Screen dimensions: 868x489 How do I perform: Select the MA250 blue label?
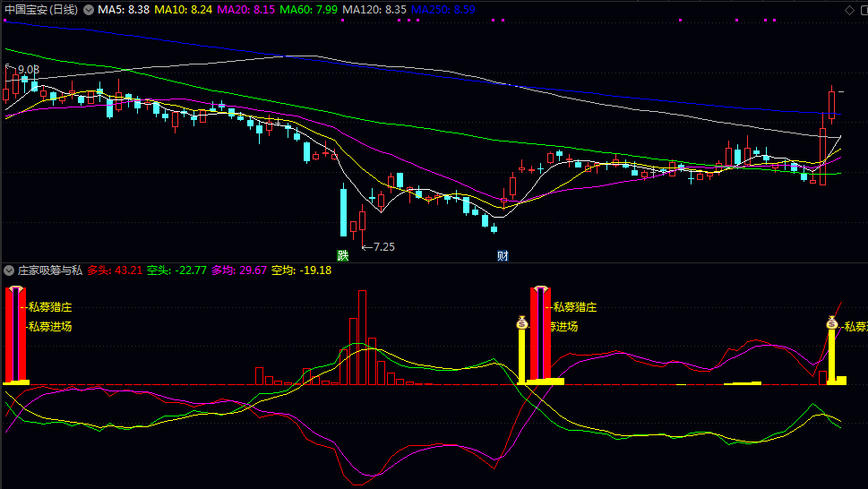[443, 10]
